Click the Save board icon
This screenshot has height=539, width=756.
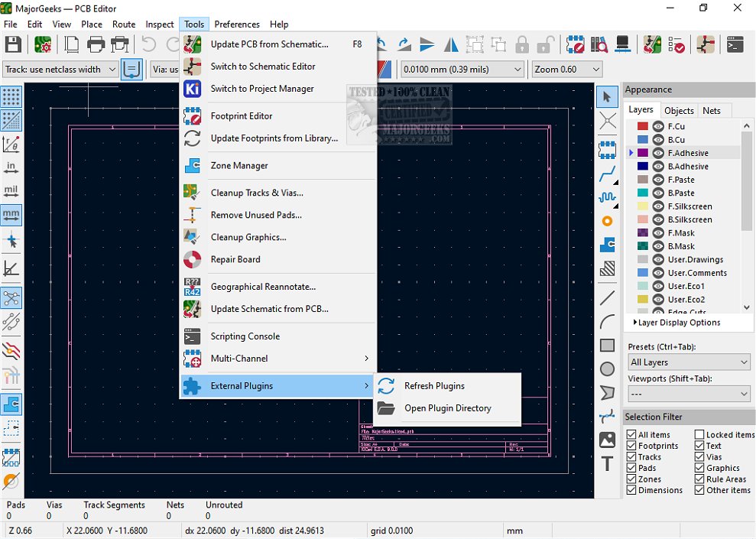pyautogui.click(x=14, y=45)
